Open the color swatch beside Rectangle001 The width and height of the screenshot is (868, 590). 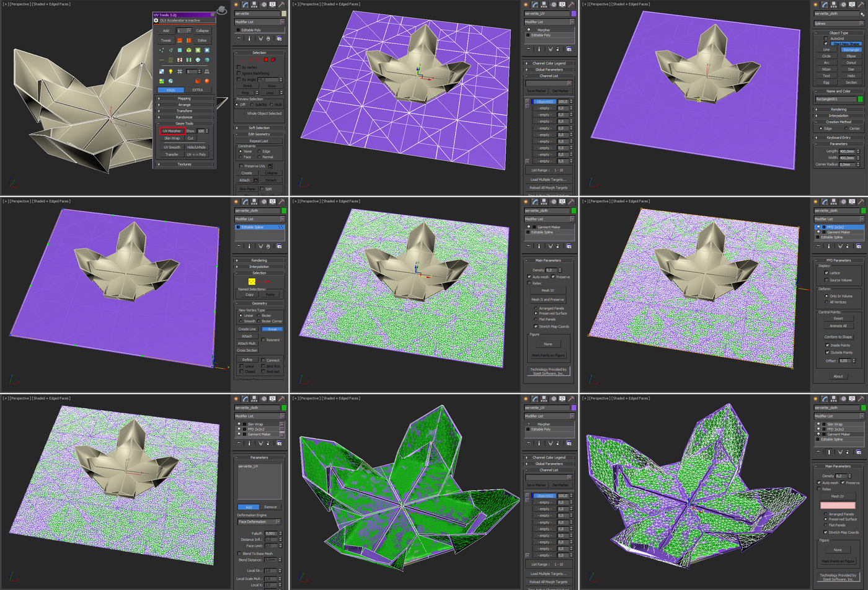(860, 99)
